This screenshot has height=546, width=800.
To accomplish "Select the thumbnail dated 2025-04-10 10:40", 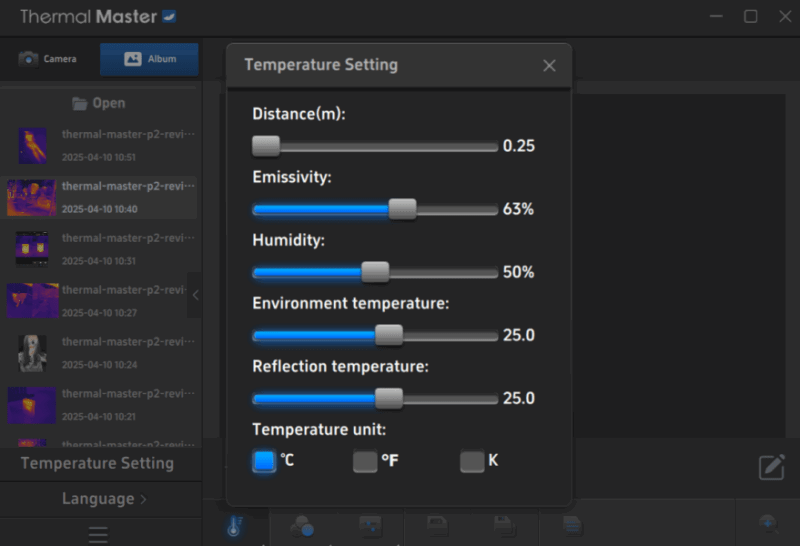I will 32,197.
